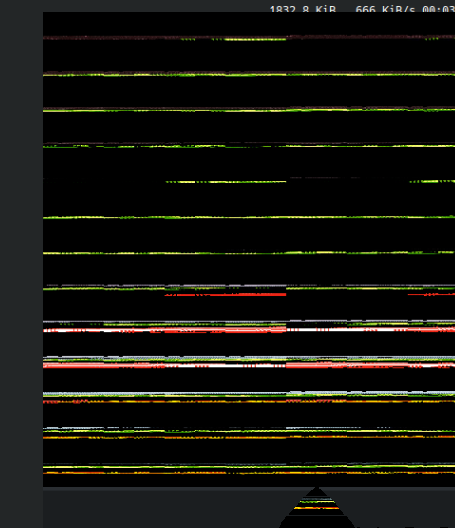
Task: Click the second full-width yellow-green line from top
Action: click(x=249, y=75)
